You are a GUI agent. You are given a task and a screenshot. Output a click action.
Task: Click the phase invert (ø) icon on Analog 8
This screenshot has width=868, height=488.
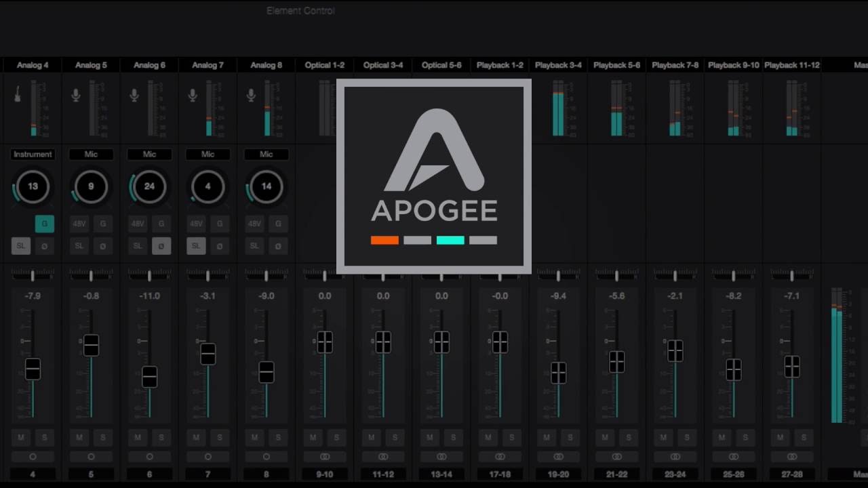click(278, 246)
